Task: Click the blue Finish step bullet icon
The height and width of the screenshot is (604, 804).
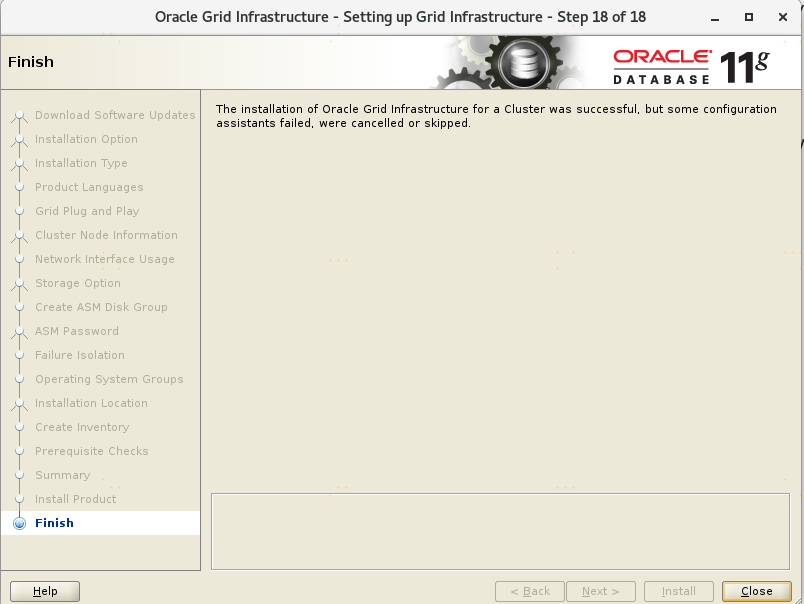Action: pyautogui.click(x=19, y=523)
